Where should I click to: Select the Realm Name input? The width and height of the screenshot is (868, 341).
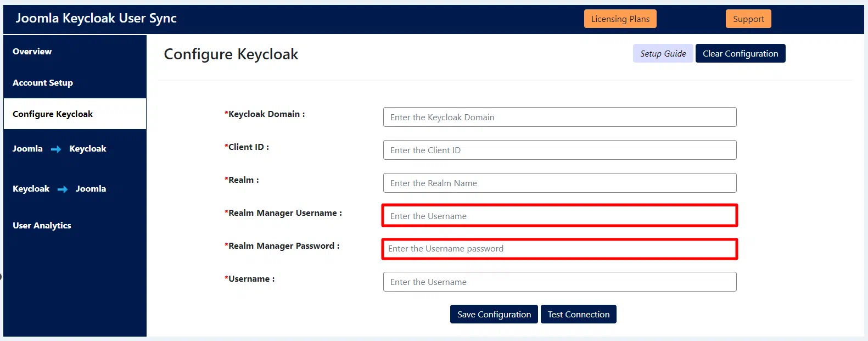(559, 183)
